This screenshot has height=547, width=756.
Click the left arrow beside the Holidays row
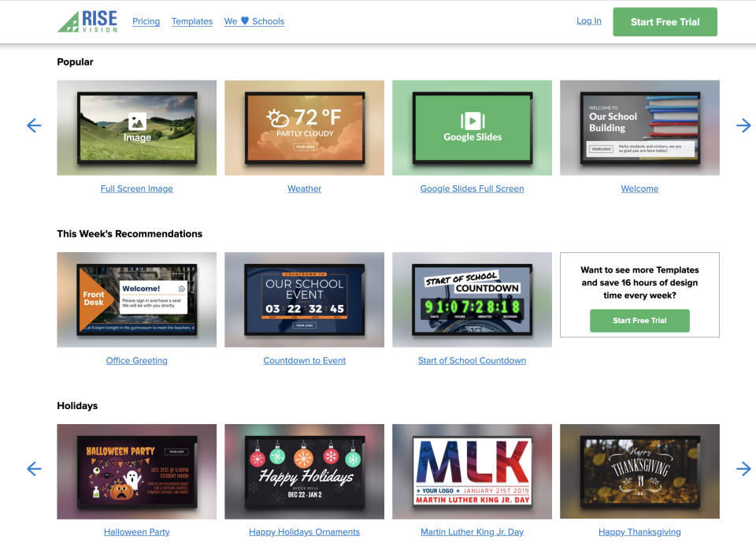click(x=34, y=468)
